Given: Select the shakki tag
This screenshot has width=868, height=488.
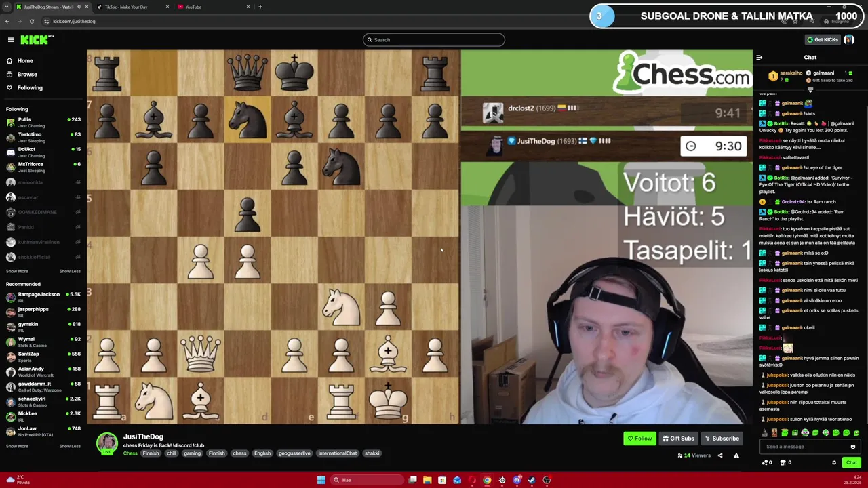Looking at the screenshot, I should [372, 453].
